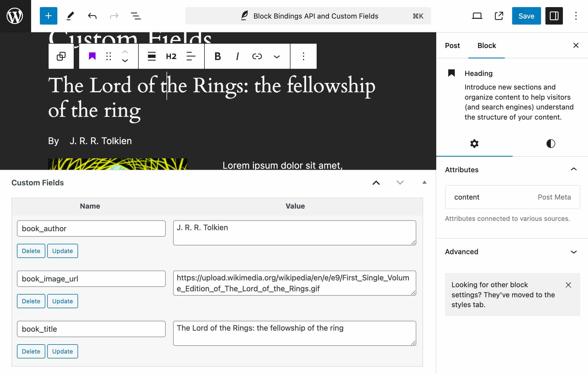Click the block settings gear icon
Screen dimensions: 588x374
tap(474, 144)
